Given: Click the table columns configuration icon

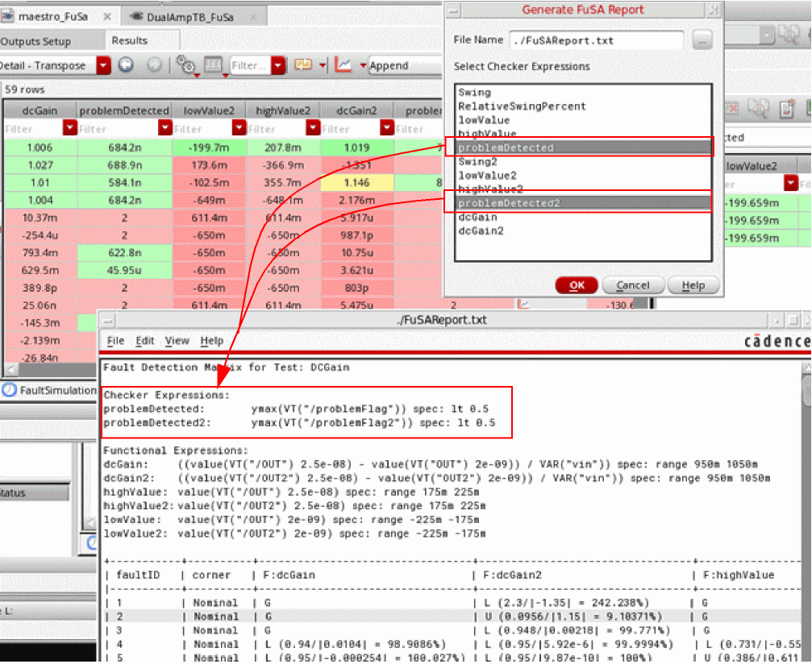Looking at the screenshot, I should (213, 65).
